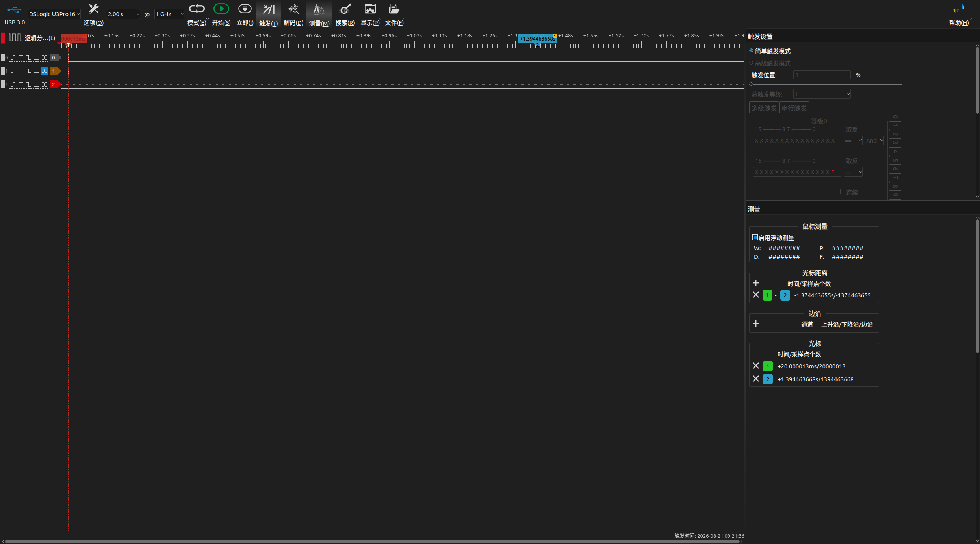The image size is (980, 544).
Task: Open the 总触发等级 total trigger level dropdown
Action: (x=822, y=94)
